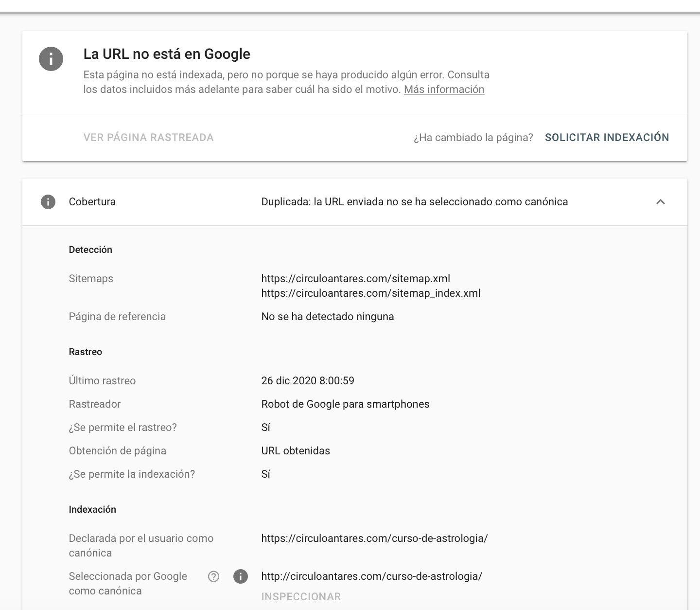Click 'Robot de Google para smartphones' value

click(x=345, y=404)
